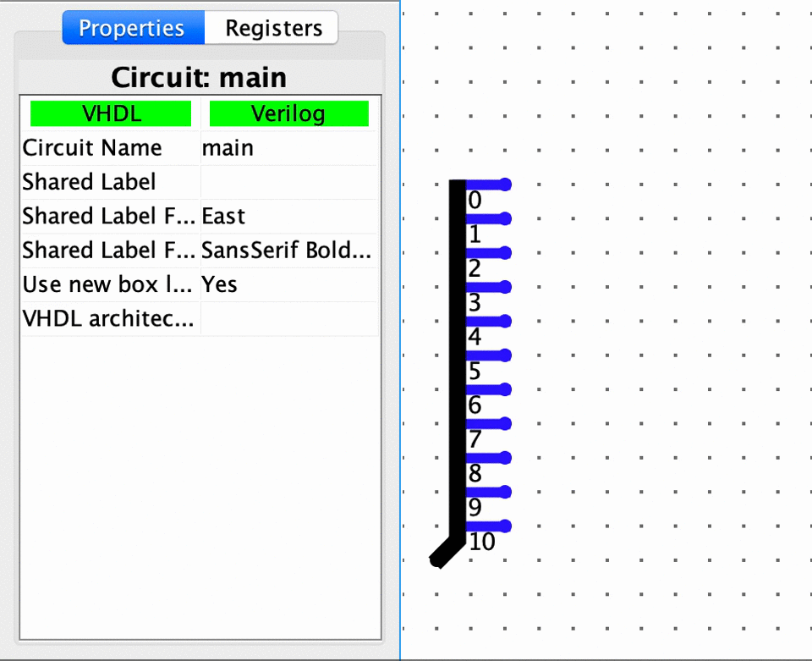The height and width of the screenshot is (661, 812).
Task: Click the splitter's combined diagonal input end
Action: 436,560
